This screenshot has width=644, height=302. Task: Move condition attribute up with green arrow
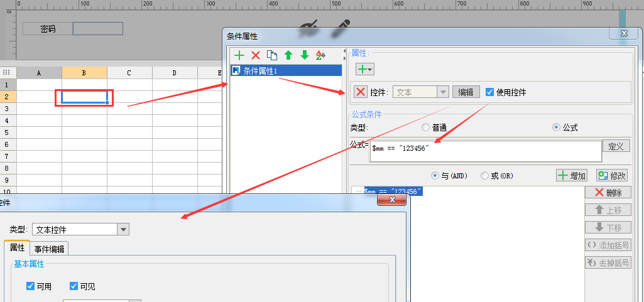[x=288, y=55]
